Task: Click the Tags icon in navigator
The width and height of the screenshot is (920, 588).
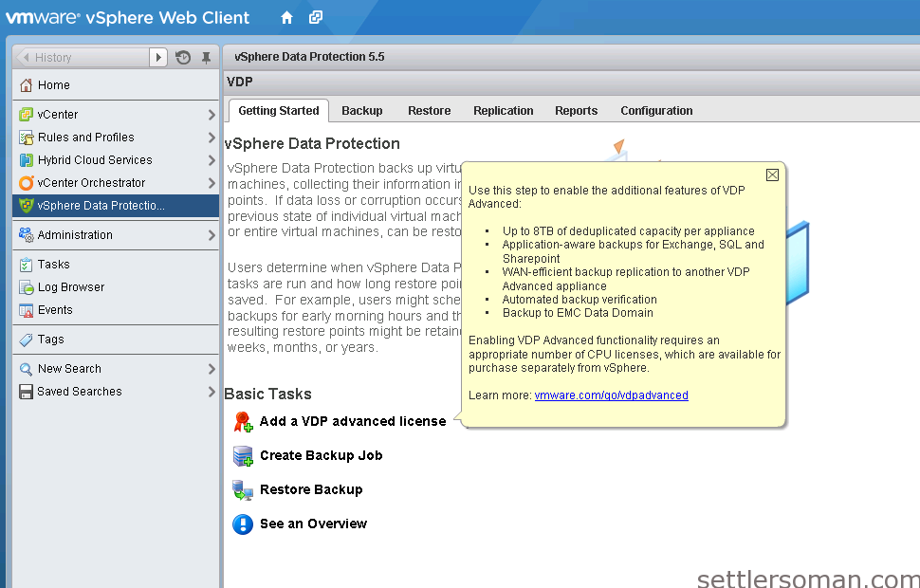Action: 26,340
